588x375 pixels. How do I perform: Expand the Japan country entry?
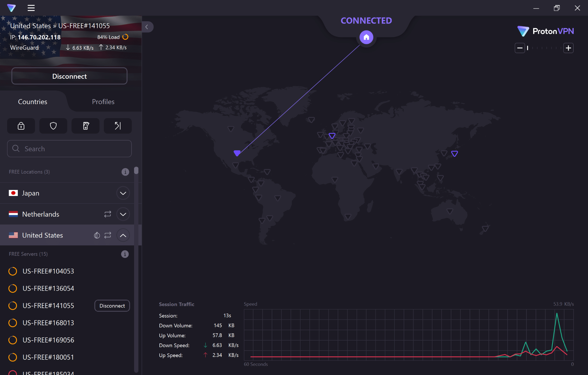coord(123,193)
